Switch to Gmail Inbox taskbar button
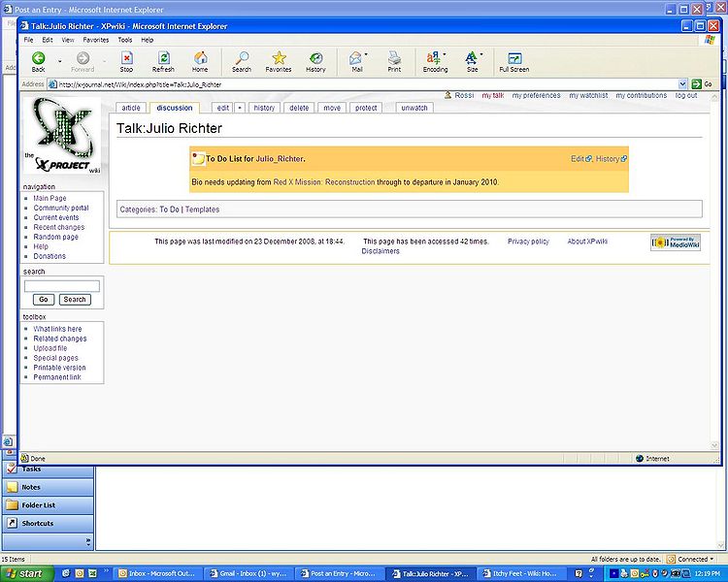The height and width of the screenshot is (582, 728). (x=249, y=573)
